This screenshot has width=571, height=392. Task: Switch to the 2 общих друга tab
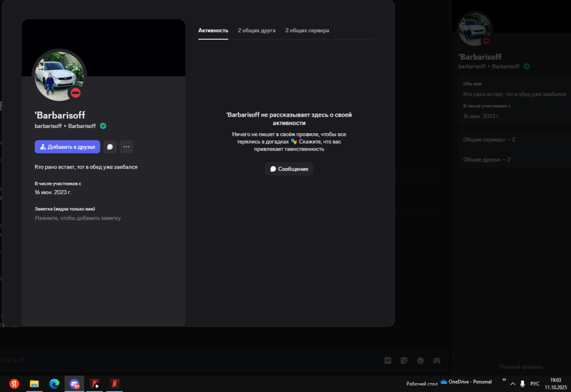pyautogui.click(x=256, y=31)
